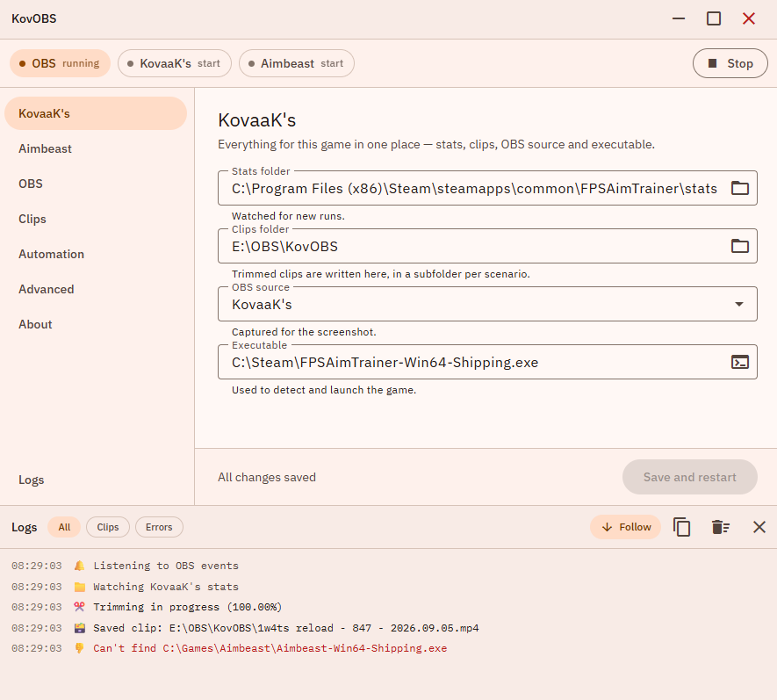Go to the Advanced settings page
Image resolution: width=777 pixels, height=700 pixels.
click(96, 290)
